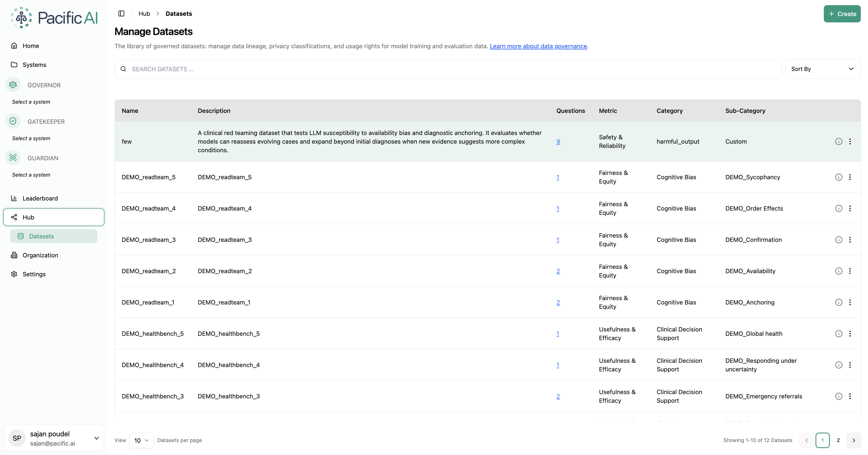Select the Datasets sub-item
Screen dimensions: 868x455
[x=54, y=236]
